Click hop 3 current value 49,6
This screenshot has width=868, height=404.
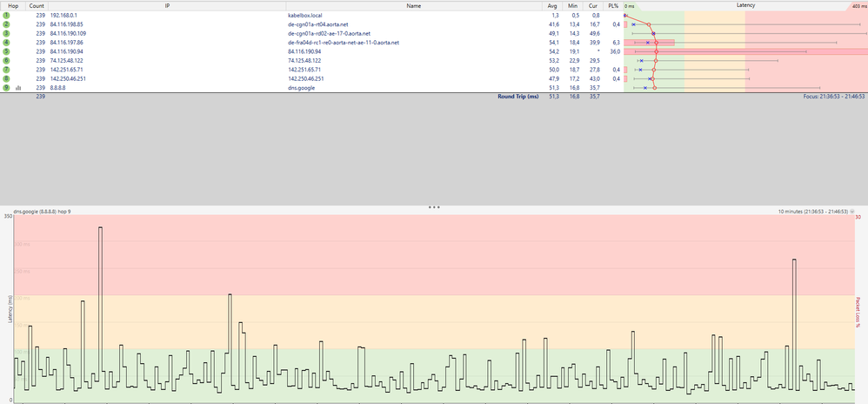coord(595,33)
